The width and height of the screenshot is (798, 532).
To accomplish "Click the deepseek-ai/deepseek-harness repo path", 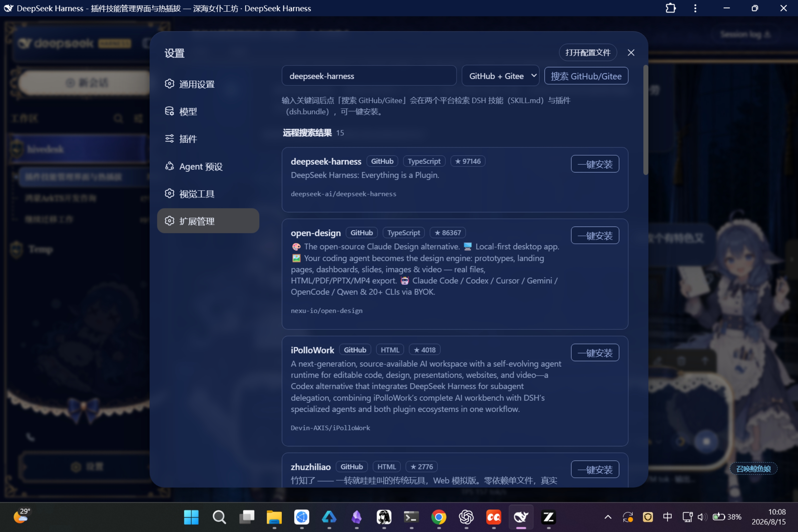I will pos(343,194).
